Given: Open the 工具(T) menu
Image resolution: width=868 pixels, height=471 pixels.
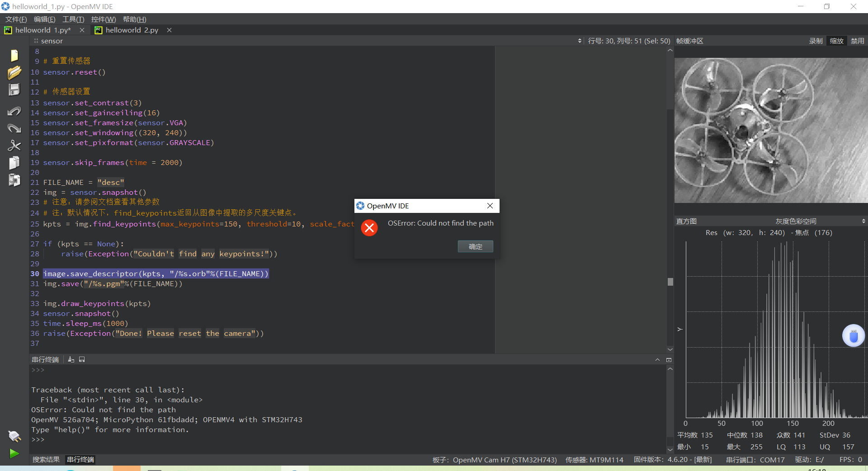Looking at the screenshot, I should [x=73, y=19].
